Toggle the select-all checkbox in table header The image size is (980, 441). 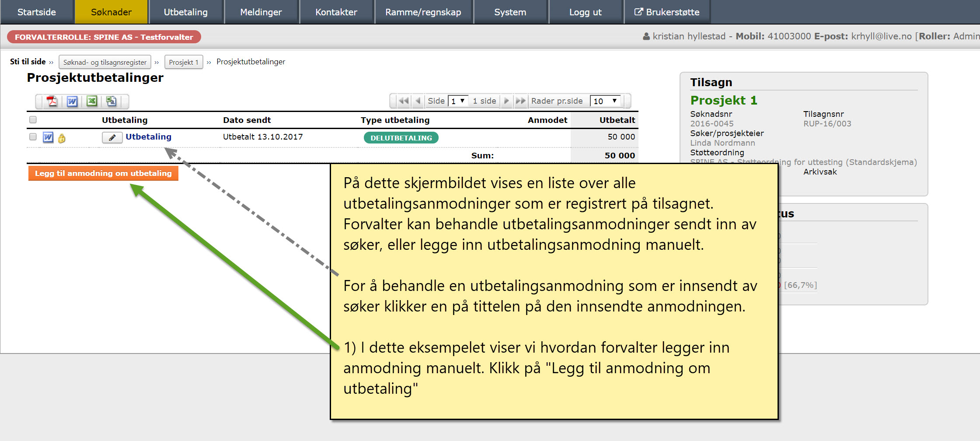33,119
